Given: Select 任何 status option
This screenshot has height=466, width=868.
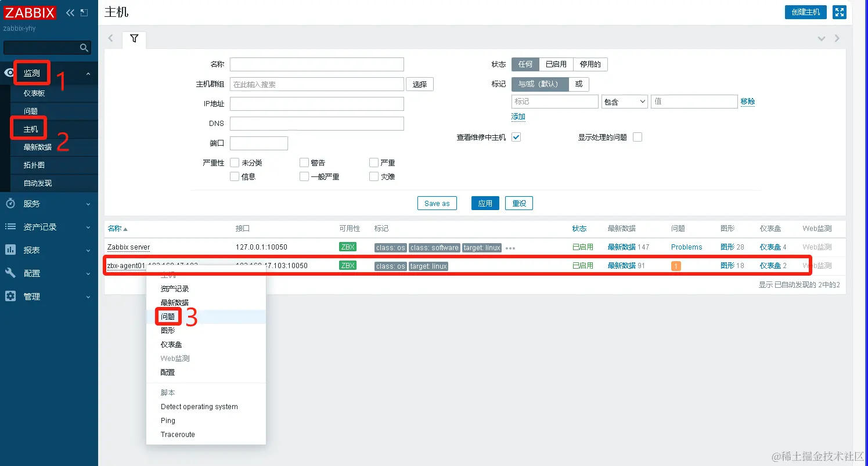Looking at the screenshot, I should point(525,64).
